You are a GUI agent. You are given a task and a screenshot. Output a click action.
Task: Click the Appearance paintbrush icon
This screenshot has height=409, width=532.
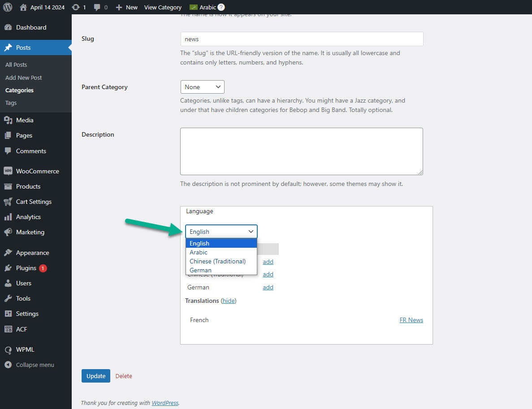click(x=8, y=253)
